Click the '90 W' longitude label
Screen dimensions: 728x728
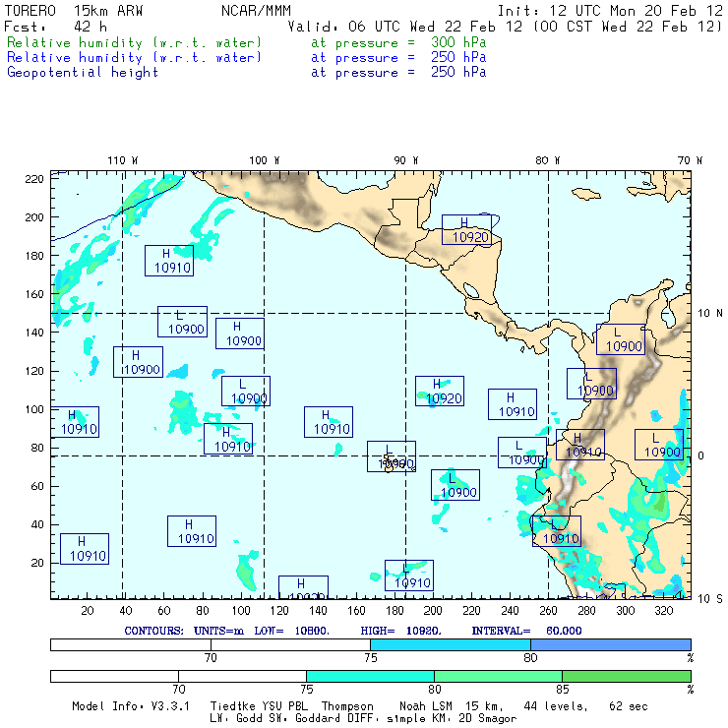pos(405,160)
